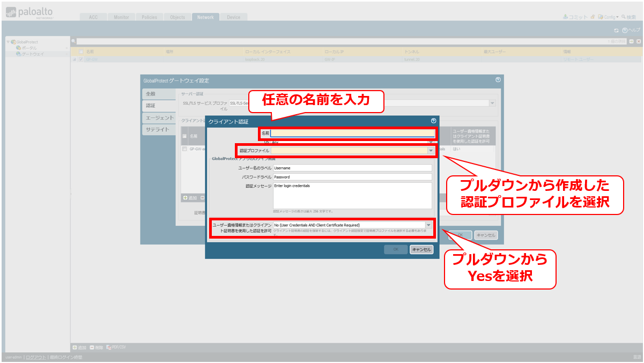
Task: Check the GP-GW-auth row checkbox
Action: pyautogui.click(x=184, y=149)
